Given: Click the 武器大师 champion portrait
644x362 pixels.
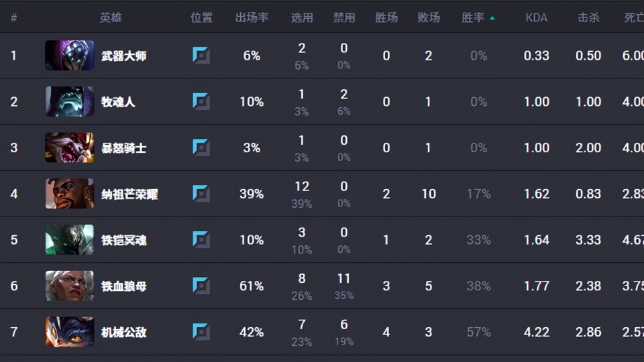Looking at the screenshot, I should (69, 56).
